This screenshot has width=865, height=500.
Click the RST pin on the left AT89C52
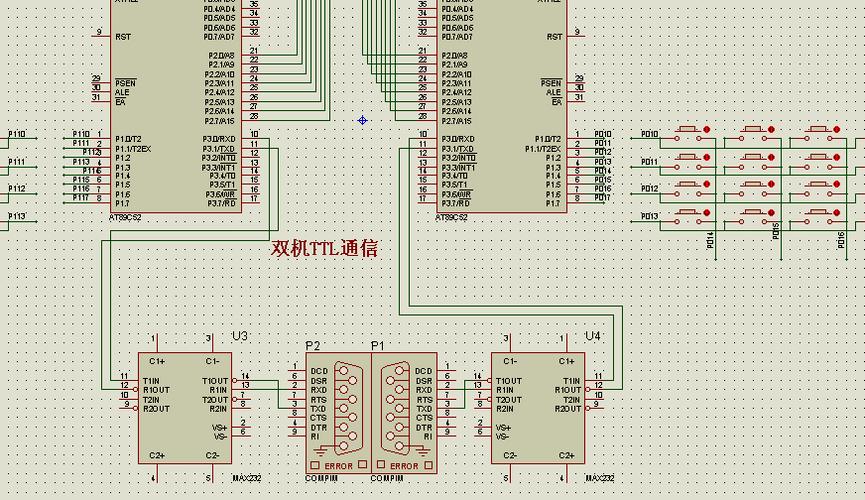click(123, 37)
